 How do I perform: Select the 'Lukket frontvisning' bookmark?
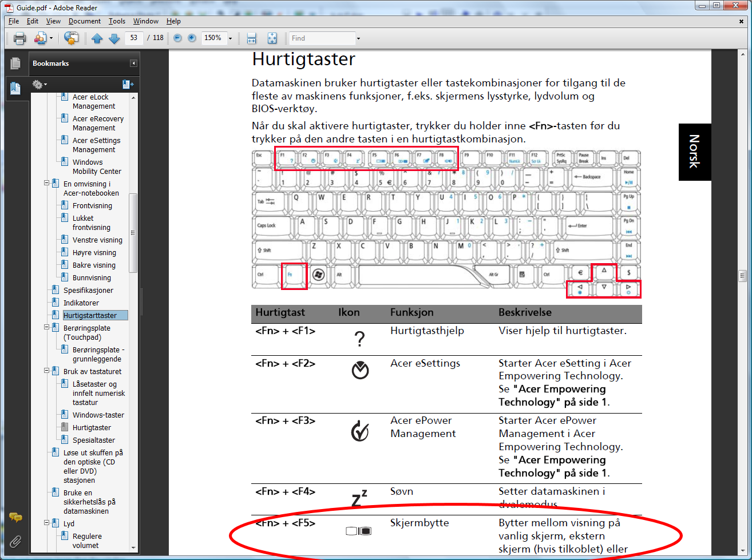[91, 223]
